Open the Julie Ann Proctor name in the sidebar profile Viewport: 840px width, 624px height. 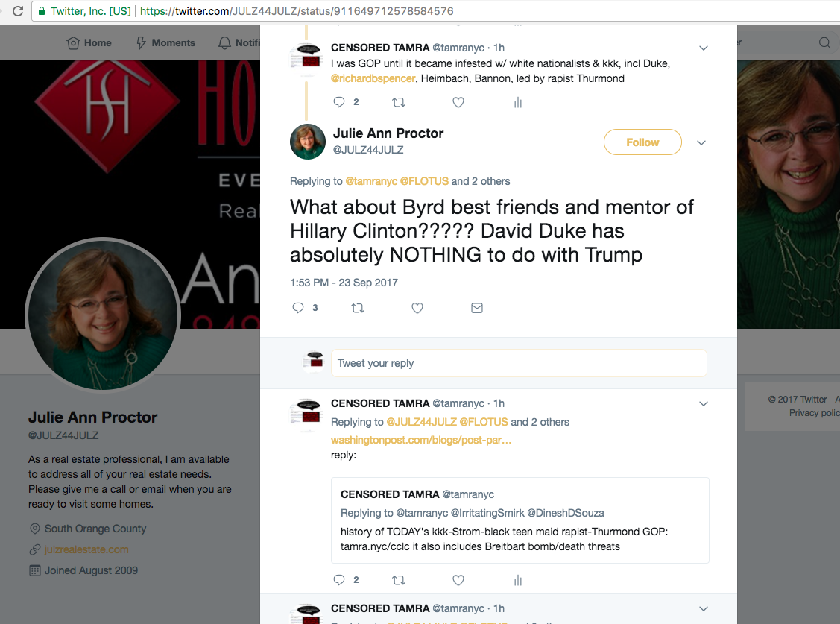click(92, 417)
